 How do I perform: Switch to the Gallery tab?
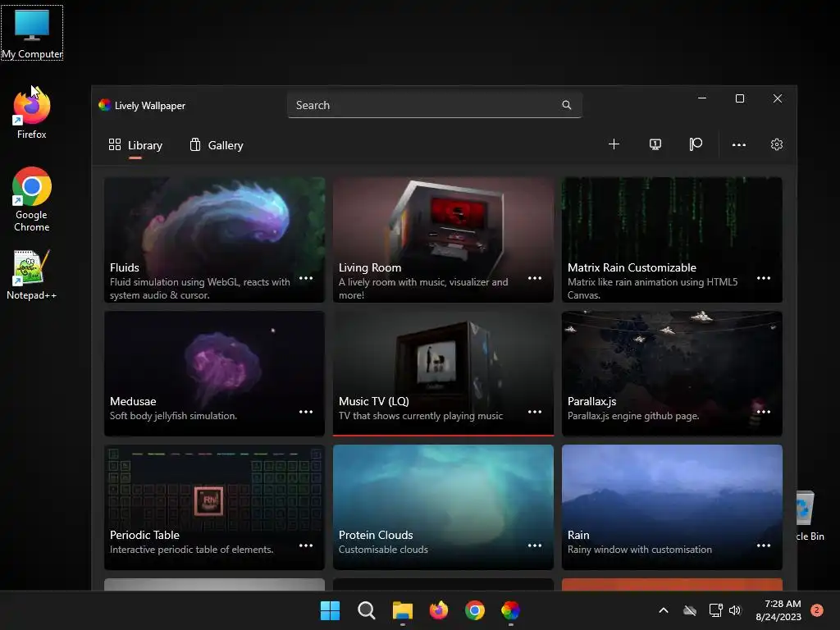(217, 145)
